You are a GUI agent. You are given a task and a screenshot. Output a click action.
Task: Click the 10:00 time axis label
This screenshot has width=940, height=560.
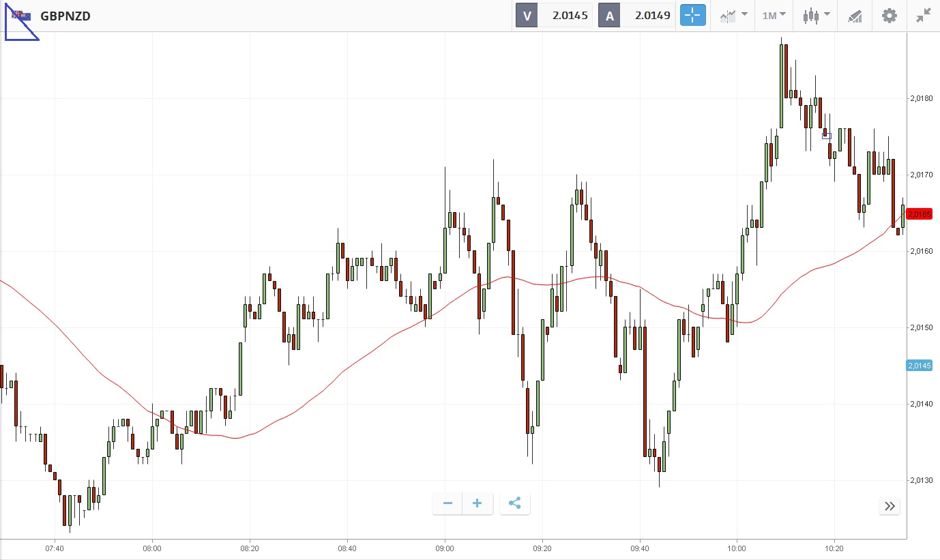[x=737, y=548]
